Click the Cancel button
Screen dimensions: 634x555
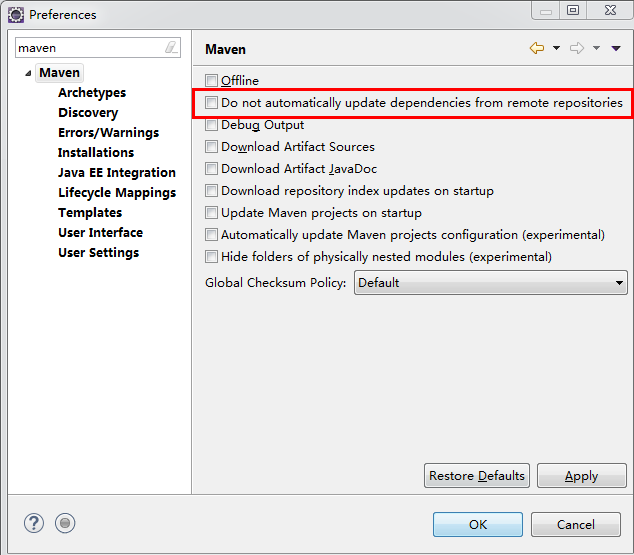tap(575, 524)
